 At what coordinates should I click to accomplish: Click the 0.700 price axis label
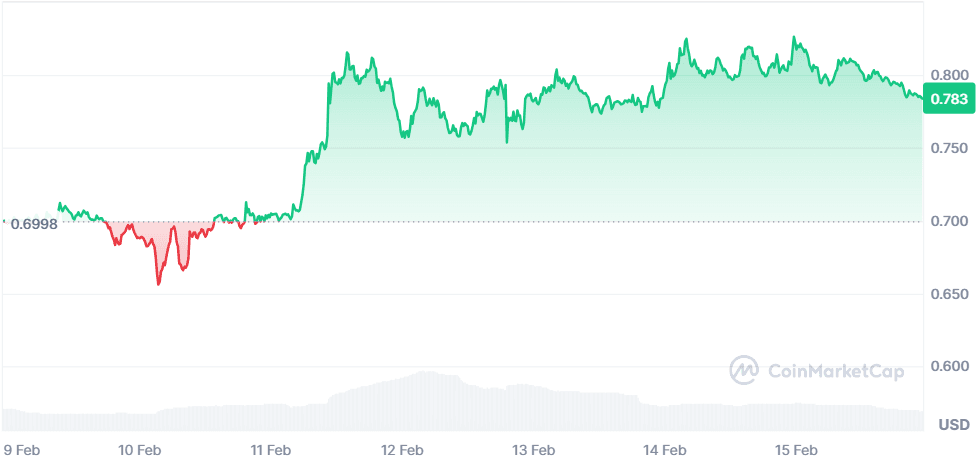point(949,221)
